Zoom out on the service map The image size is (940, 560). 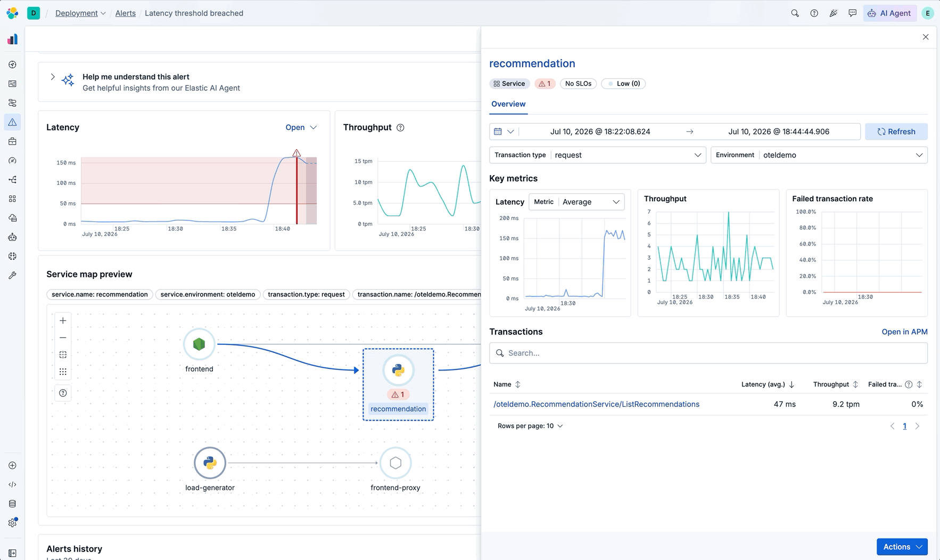pos(63,337)
